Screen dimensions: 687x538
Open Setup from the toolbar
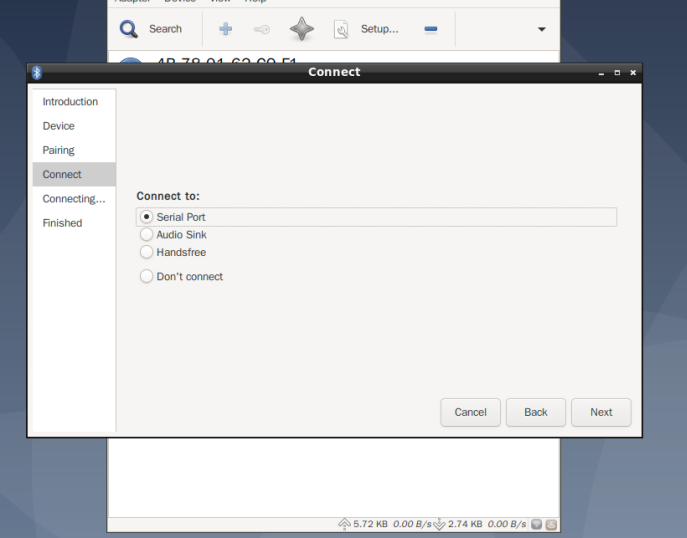[x=367, y=29]
